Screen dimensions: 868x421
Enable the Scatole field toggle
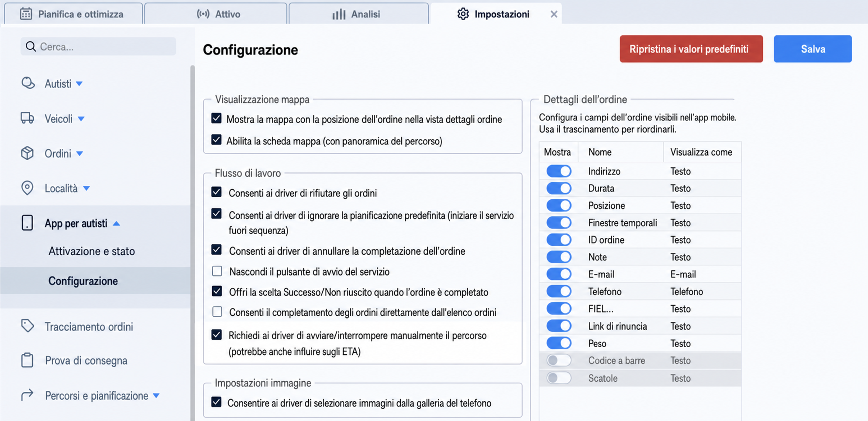558,378
